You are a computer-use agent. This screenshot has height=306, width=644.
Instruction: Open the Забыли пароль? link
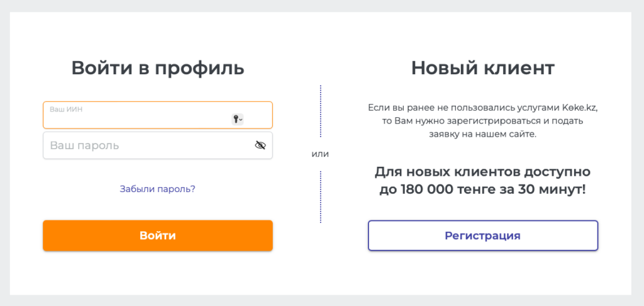click(157, 188)
